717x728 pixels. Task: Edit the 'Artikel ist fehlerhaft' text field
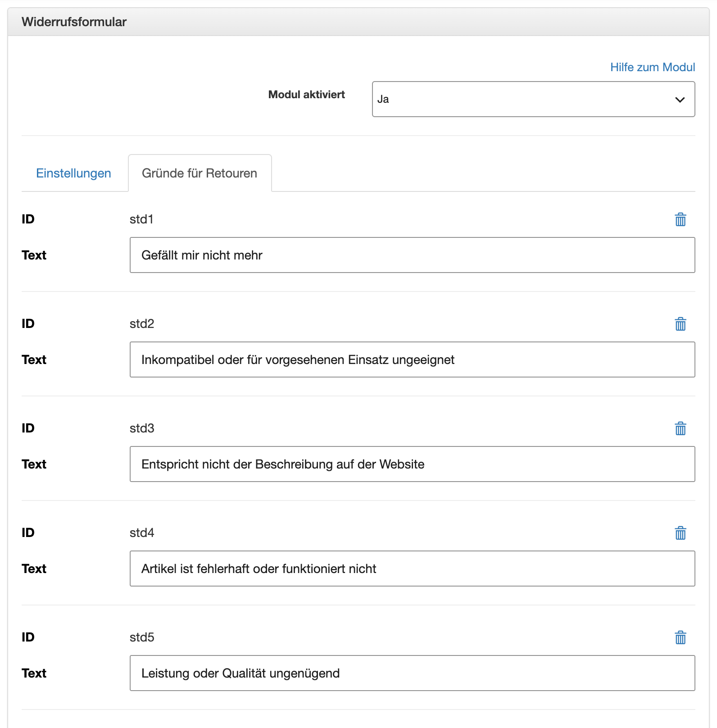tap(412, 569)
